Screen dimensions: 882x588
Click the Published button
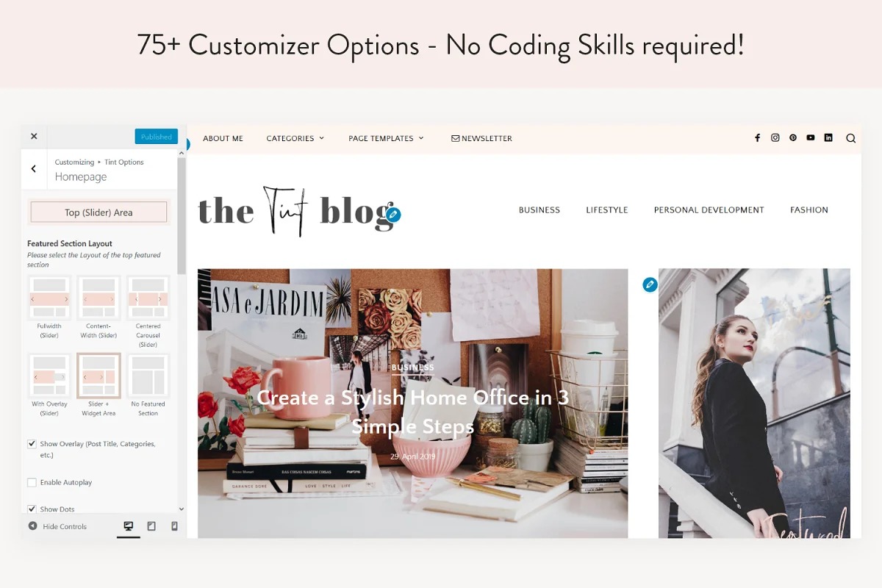tap(156, 137)
